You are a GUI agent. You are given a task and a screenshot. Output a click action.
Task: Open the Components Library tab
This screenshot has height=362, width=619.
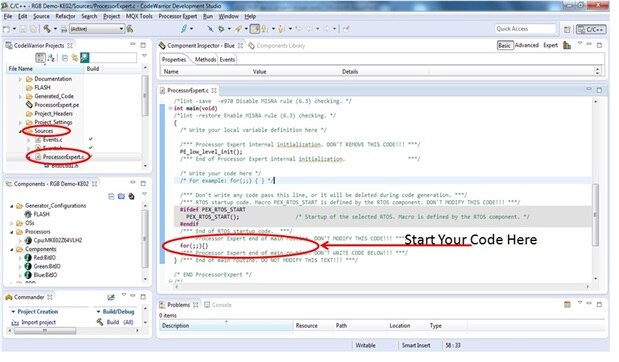[x=277, y=45]
